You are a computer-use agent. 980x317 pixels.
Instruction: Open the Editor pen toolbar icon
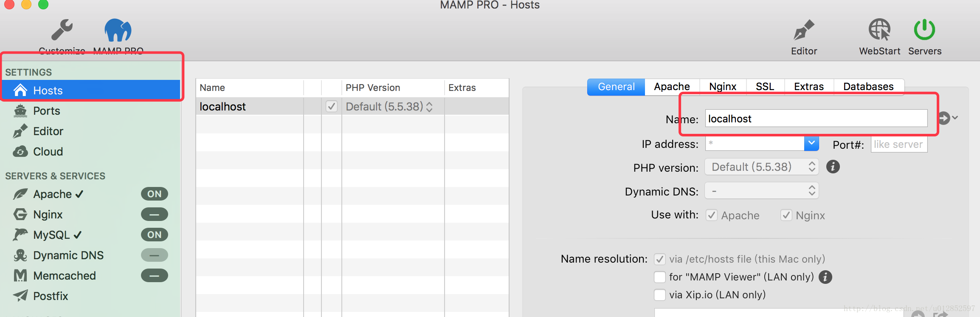point(804,30)
